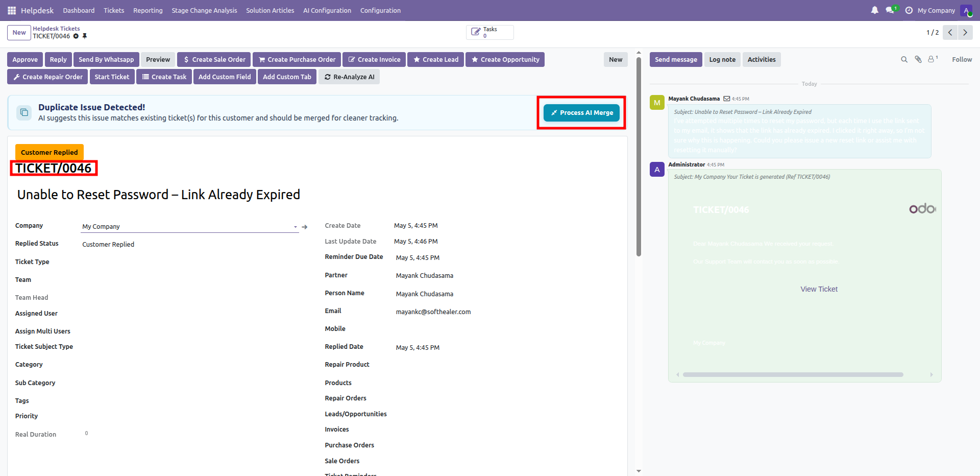Open Stage Change Analysis menu

204,10
